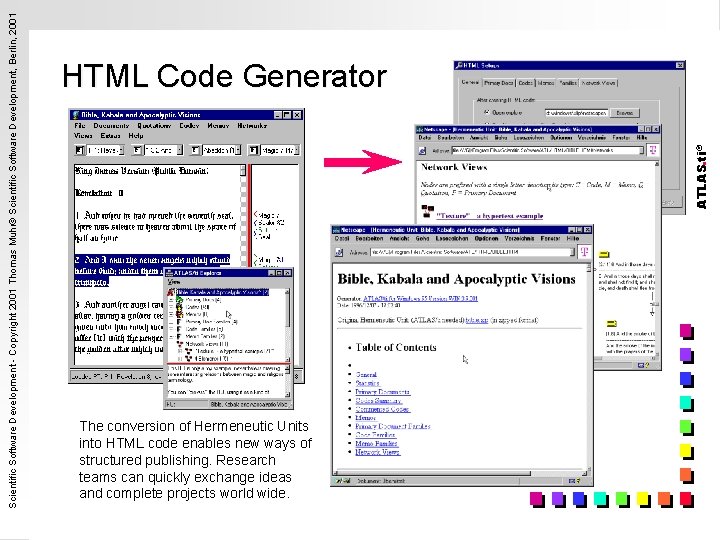Open the second drop-down list in ATLAS.ti toolbar
The image size is (720, 540).
(x=163, y=150)
